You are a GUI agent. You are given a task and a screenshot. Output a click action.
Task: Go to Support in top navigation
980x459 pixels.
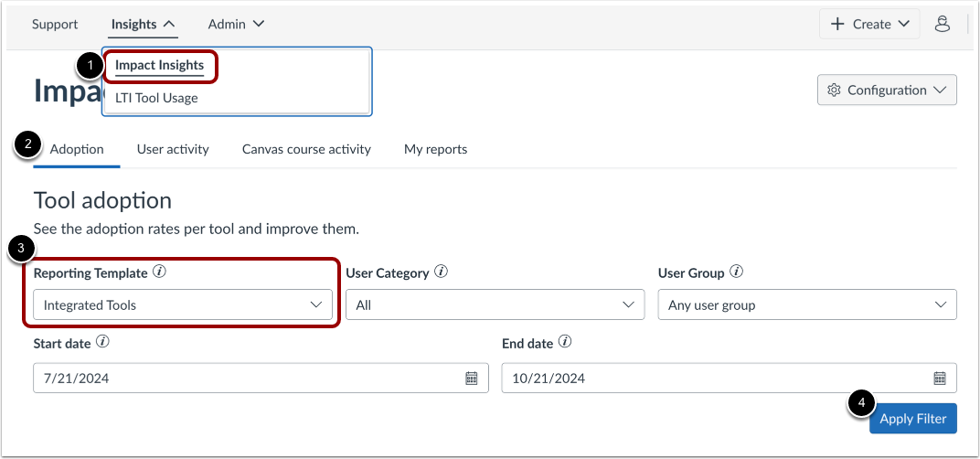pyautogui.click(x=55, y=25)
